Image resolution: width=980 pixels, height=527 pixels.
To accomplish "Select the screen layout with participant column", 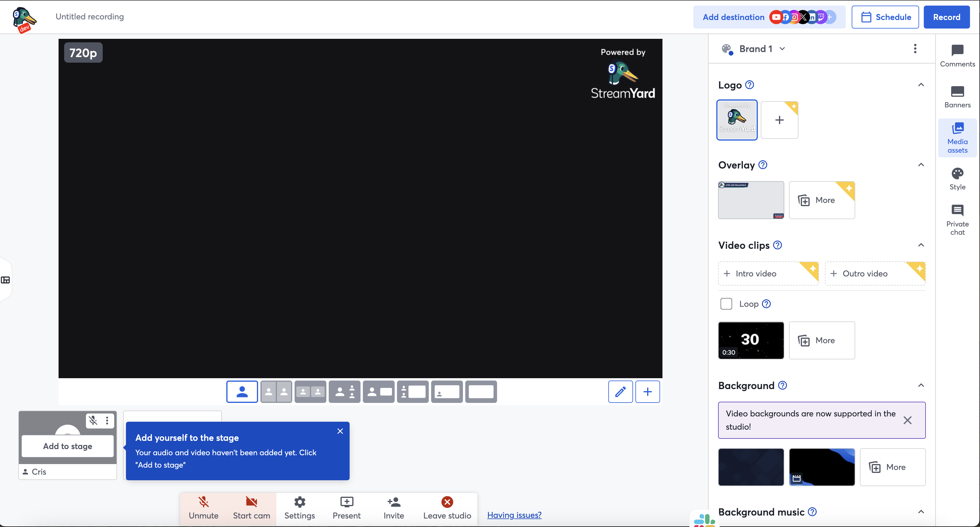I will point(413,392).
